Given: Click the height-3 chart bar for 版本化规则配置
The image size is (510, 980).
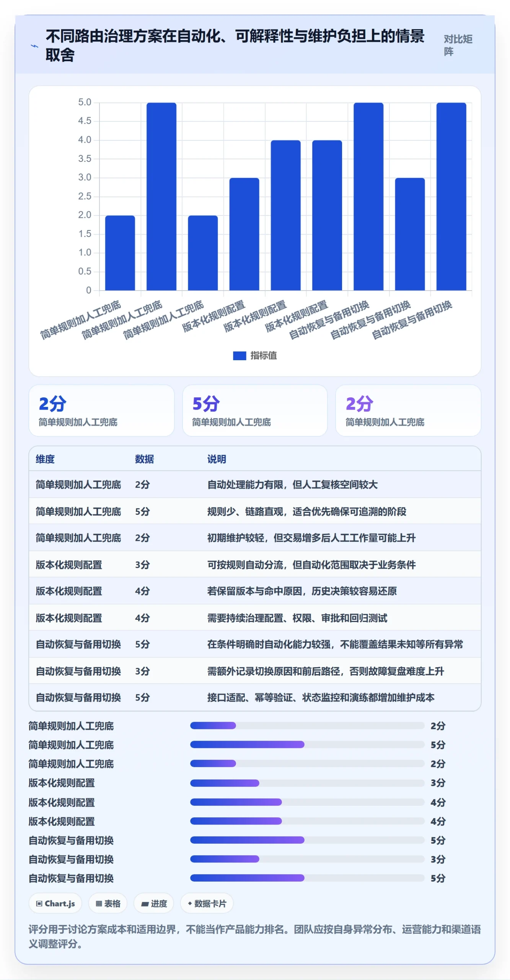Looking at the screenshot, I should (244, 234).
